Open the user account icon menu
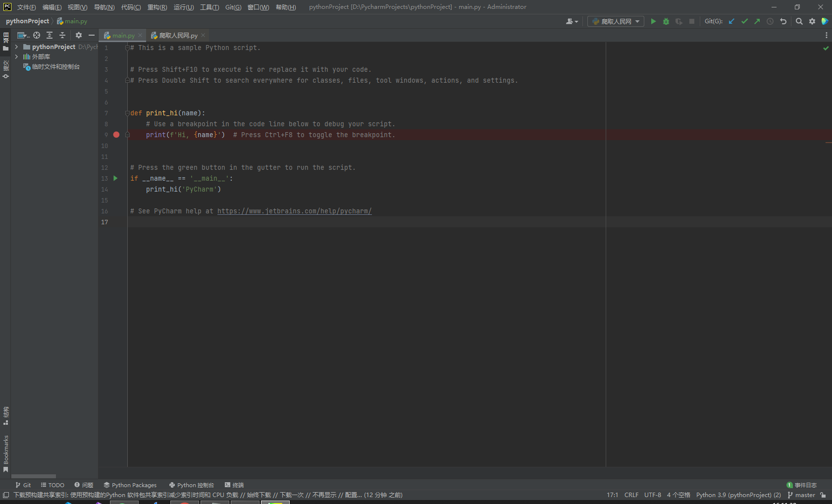The height and width of the screenshot is (504, 832). pos(572,21)
